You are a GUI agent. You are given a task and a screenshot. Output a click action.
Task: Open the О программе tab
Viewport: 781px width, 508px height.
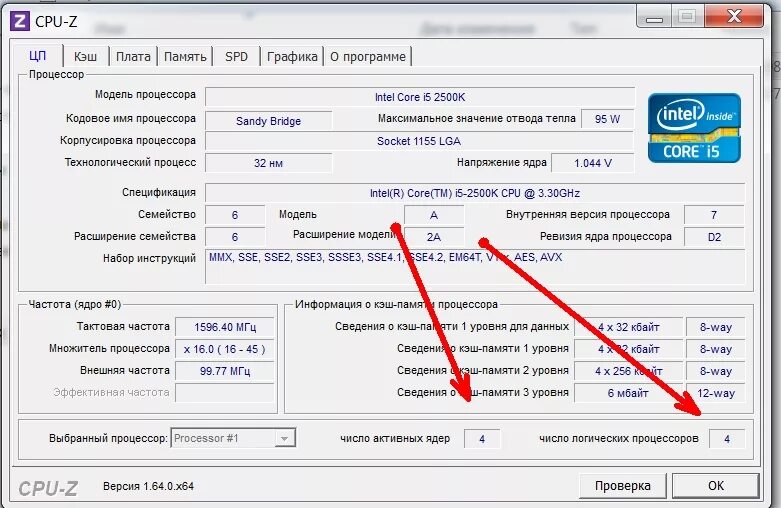pos(368,56)
